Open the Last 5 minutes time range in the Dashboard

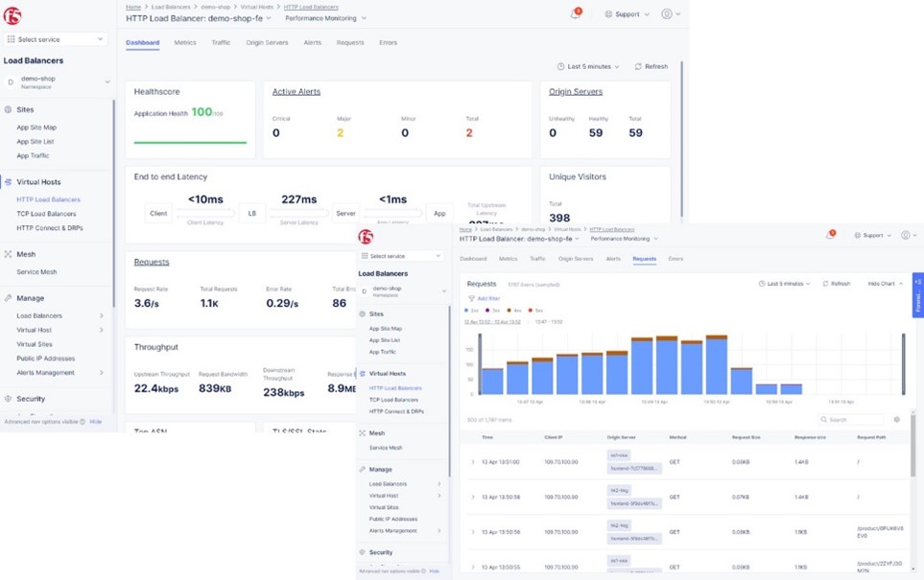click(x=588, y=66)
